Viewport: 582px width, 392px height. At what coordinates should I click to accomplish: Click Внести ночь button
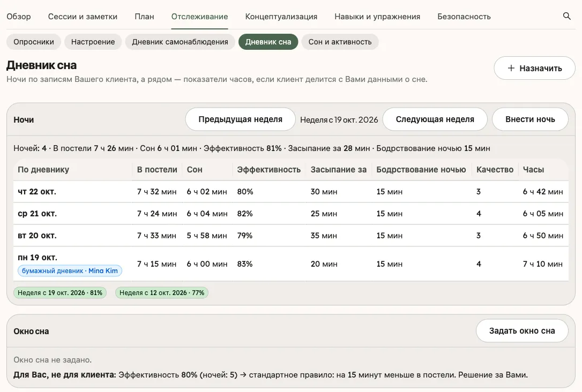coord(530,119)
